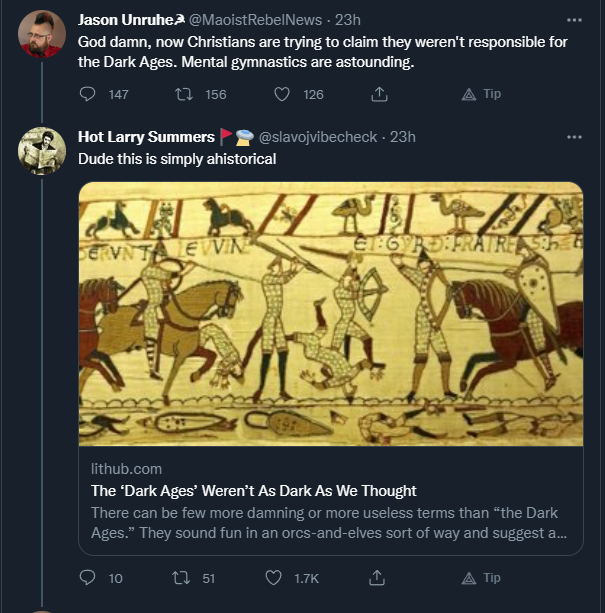Share Jason Unruhe's tweet via share icon
The image size is (605, 613).
[x=379, y=94]
